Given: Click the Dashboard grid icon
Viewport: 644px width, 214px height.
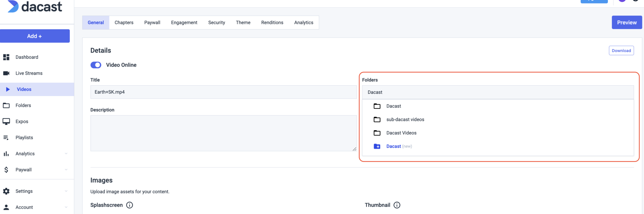Looking at the screenshot, I should [x=6, y=57].
